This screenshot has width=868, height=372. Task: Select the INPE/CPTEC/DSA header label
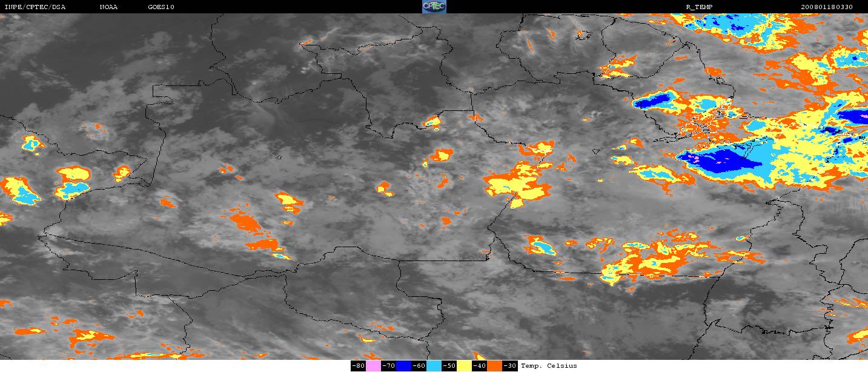pos(35,7)
